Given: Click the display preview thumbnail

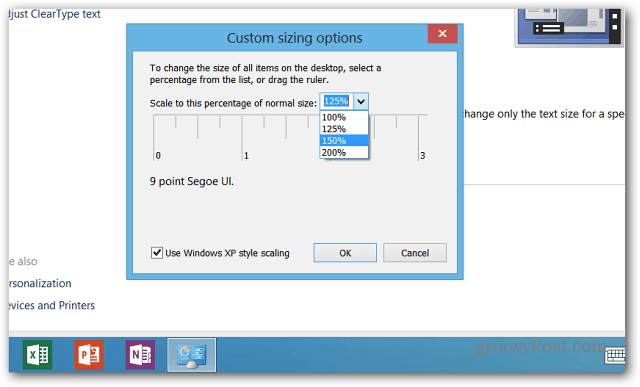Looking at the screenshot, I should click(x=569, y=27).
